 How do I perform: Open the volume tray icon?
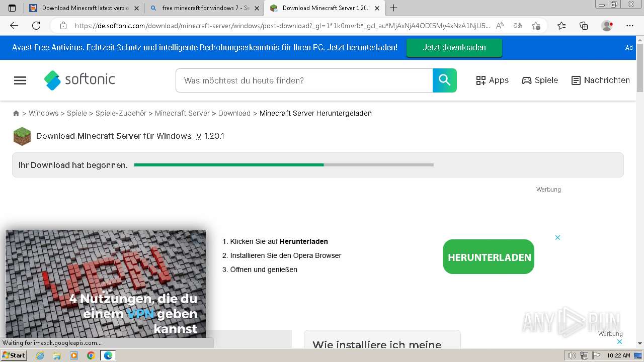coord(572,355)
